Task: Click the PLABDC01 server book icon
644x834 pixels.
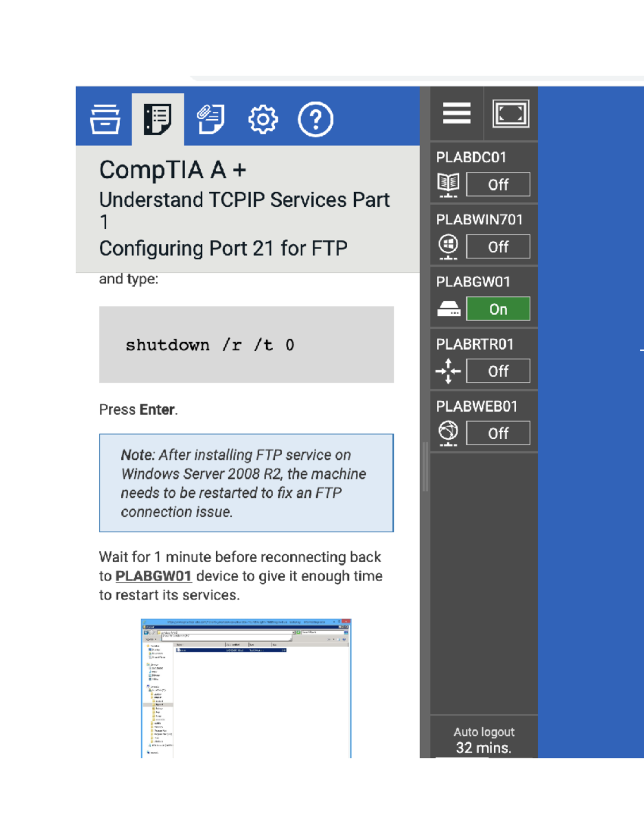Action: coord(448,185)
